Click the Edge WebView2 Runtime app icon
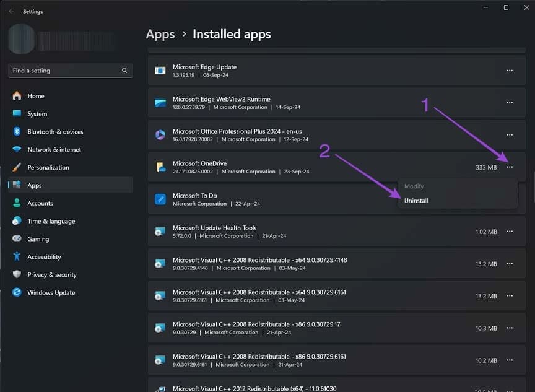The height and width of the screenshot is (392, 535). point(160,103)
